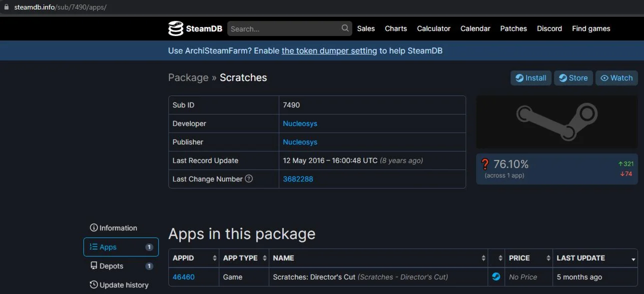Click the large Steam logo placeholder image
Image resolution: width=644 pixels, height=294 pixels.
click(x=557, y=122)
